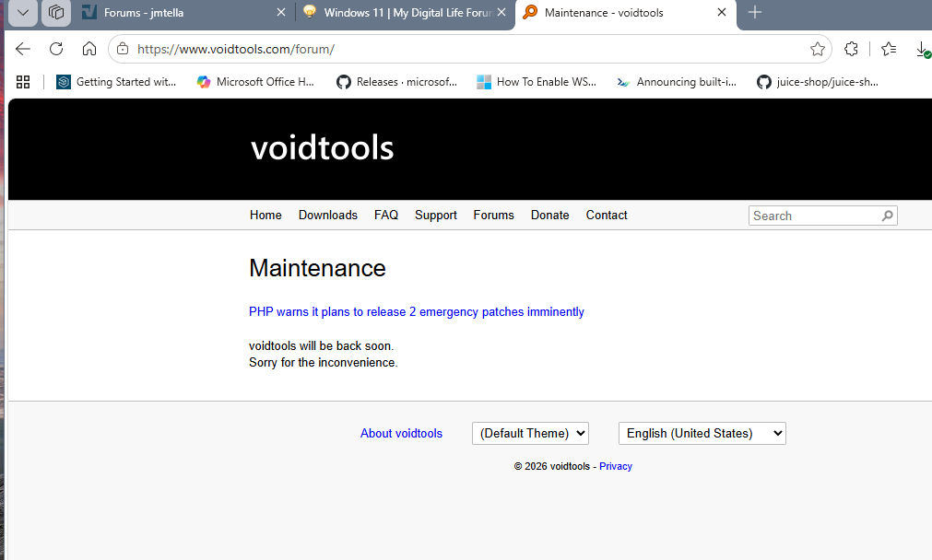
Task: Switch to the Forums - jmtella tab
Action: pyautogui.click(x=184, y=13)
